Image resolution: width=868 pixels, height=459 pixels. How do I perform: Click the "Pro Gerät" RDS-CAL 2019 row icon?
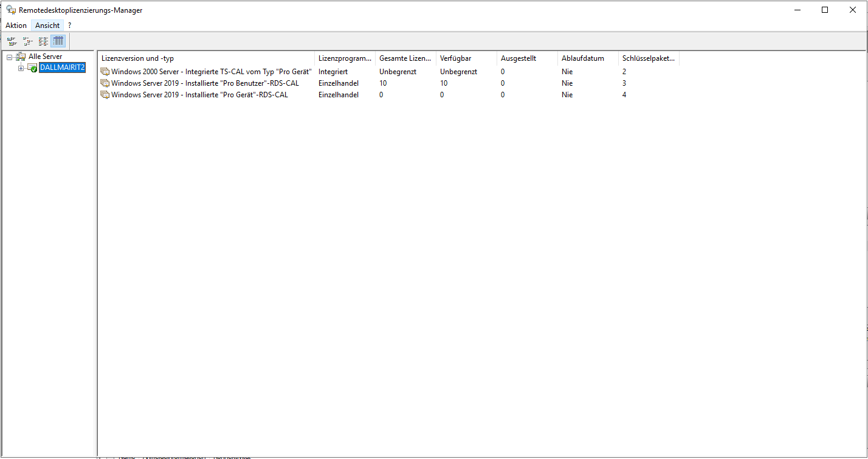pos(105,95)
